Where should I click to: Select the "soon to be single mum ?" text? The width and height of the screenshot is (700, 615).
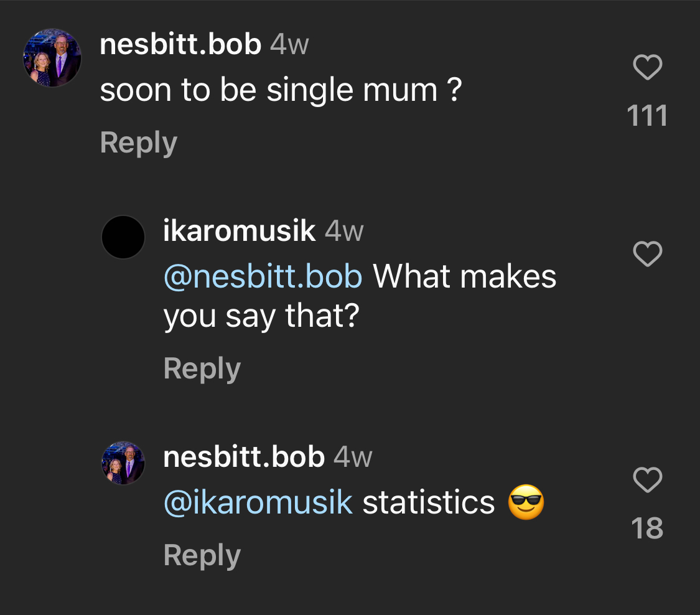(281, 91)
